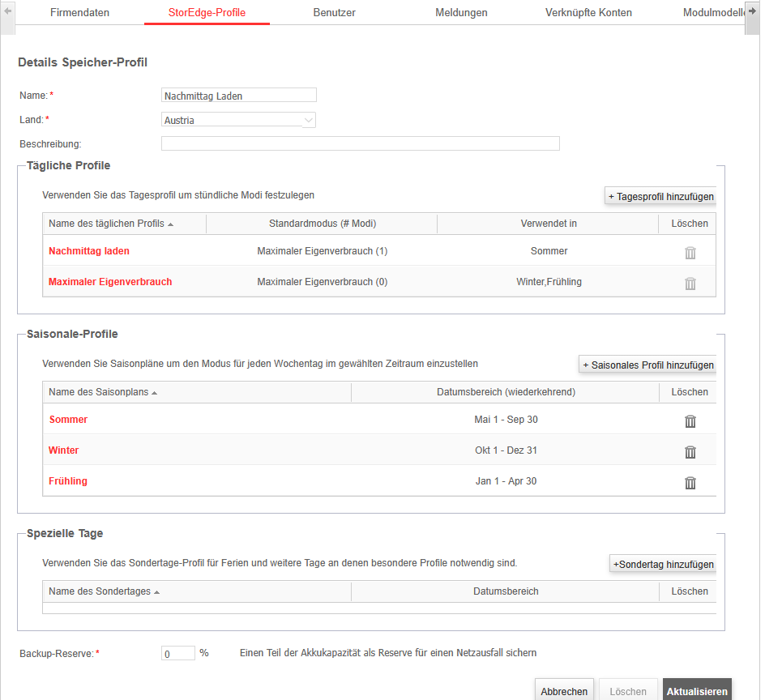
Task: Switch to the Firmendaten tab
Action: tap(79, 13)
